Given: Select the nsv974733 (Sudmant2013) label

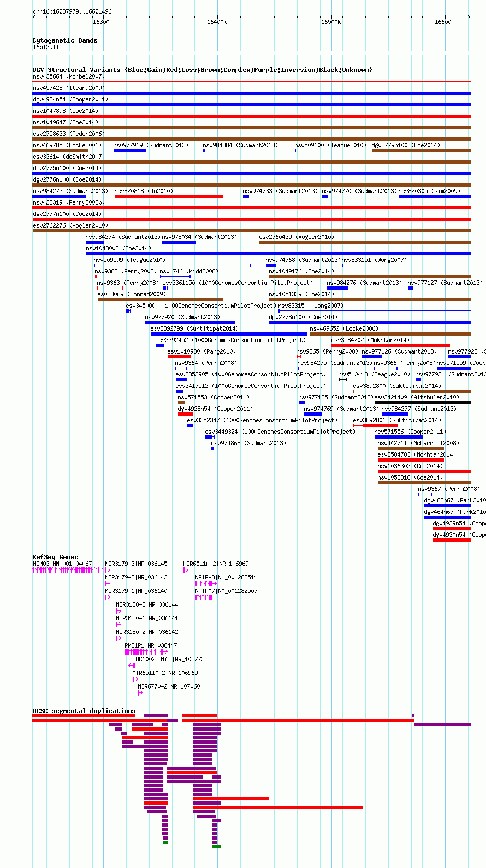Looking at the screenshot, I should (280, 191).
